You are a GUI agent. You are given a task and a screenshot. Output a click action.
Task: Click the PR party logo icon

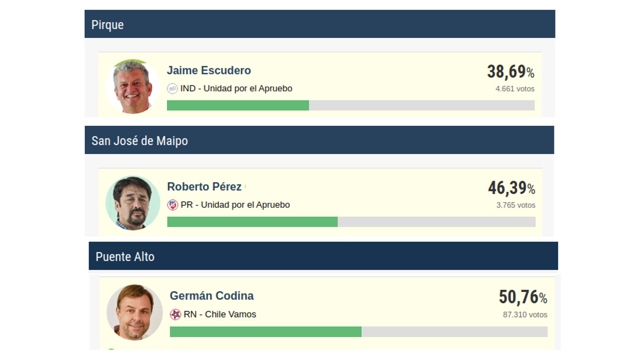click(173, 205)
